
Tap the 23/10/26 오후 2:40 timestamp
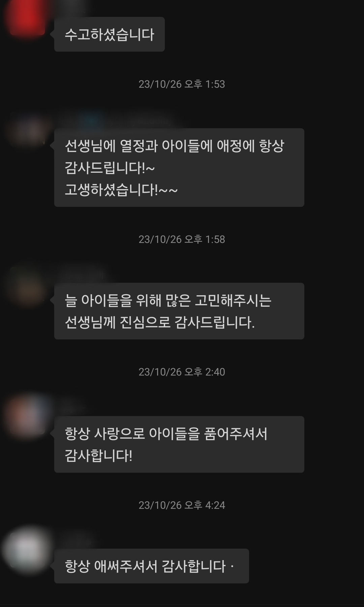coord(182,372)
